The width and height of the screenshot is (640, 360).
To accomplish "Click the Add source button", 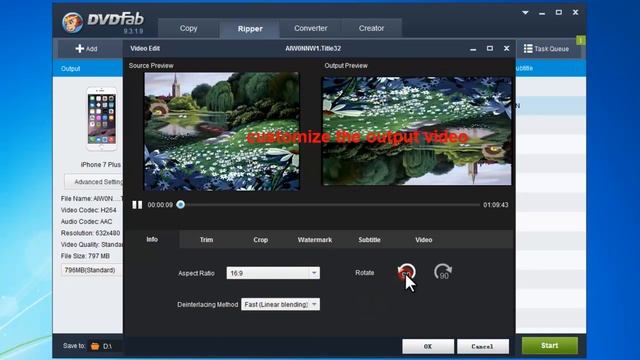I will (x=87, y=49).
